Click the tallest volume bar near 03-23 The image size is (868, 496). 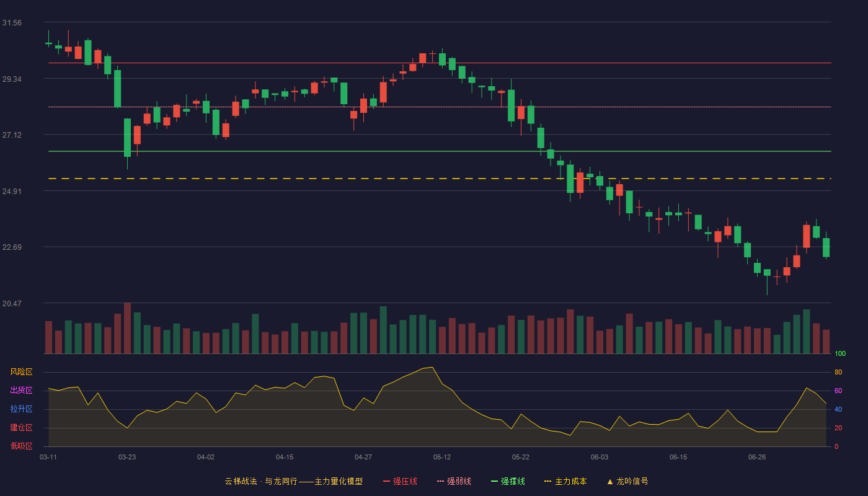(127, 328)
